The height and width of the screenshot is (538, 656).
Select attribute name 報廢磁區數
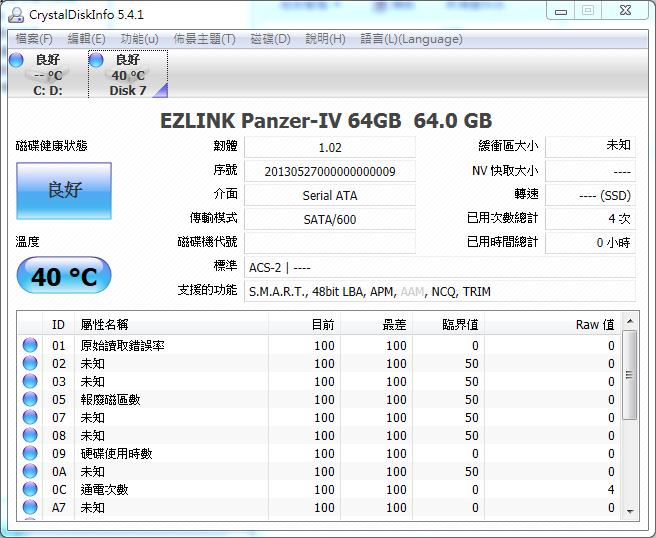(110, 400)
